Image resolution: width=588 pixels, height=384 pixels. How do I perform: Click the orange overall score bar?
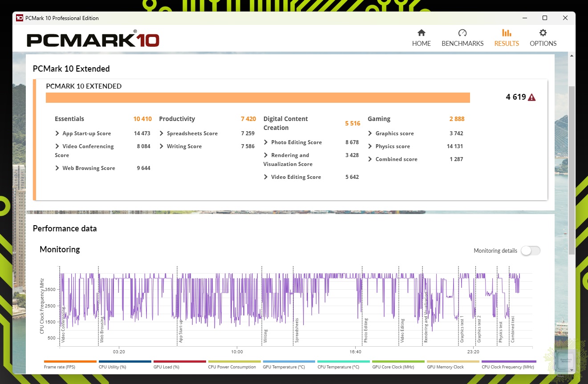[258, 98]
